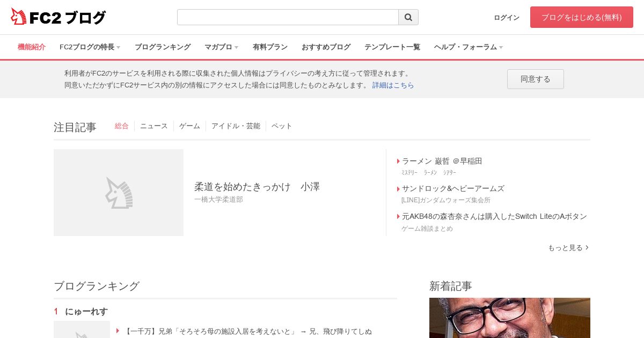The image size is (644, 338).
Task: Click ブログをはじめる(無料) button
Action: [582, 17]
